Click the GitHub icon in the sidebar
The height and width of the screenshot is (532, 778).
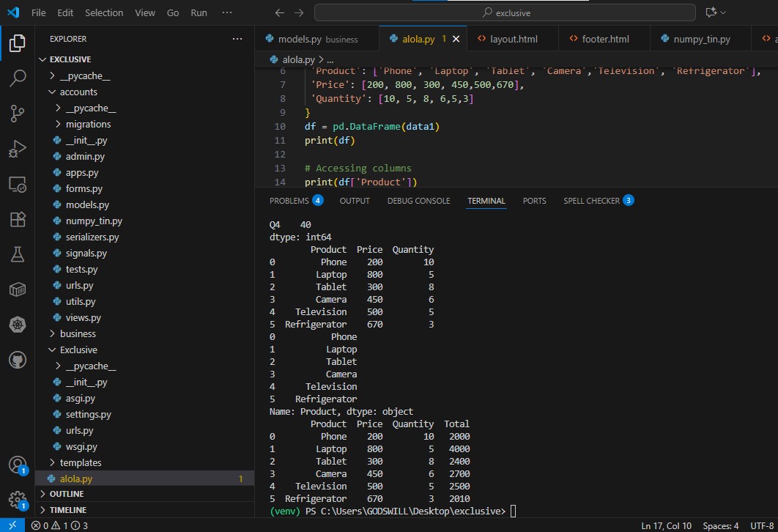pyautogui.click(x=17, y=359)
